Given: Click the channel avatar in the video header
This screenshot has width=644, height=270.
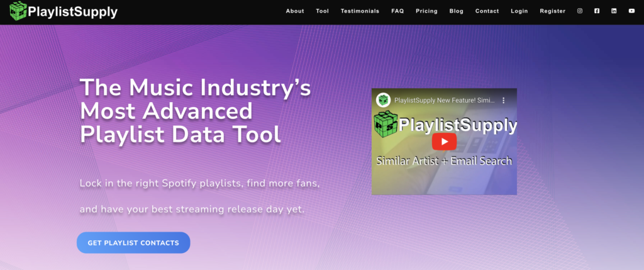Looking at the screenshot, I should [x=383, y=100].
